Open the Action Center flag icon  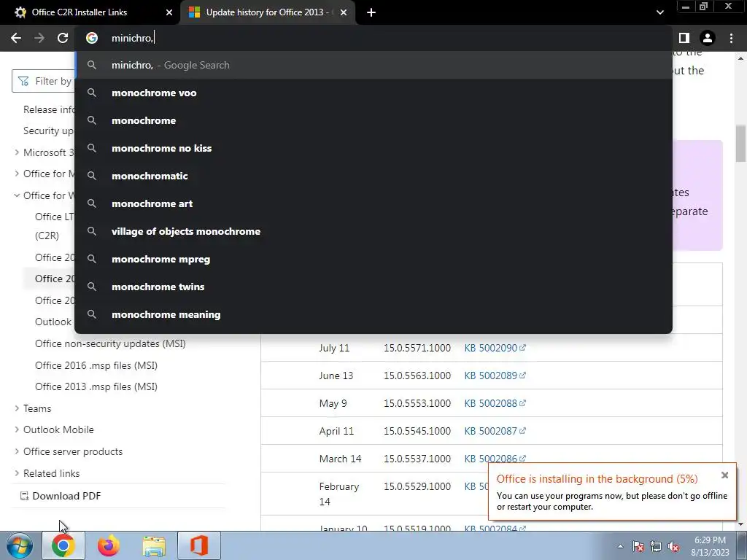638,547
